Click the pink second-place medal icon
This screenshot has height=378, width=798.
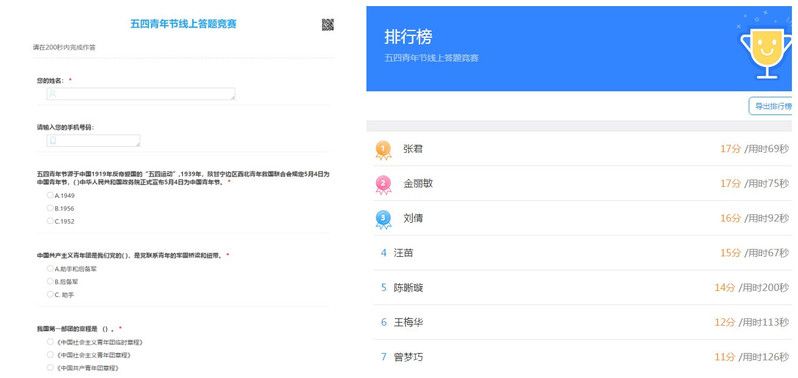383,185
